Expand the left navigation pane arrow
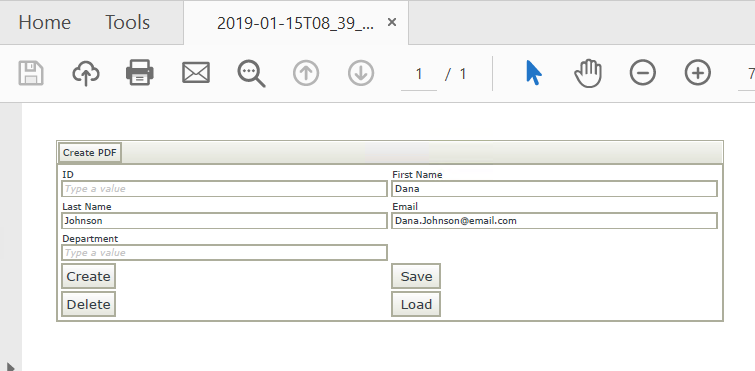The height and width of the screenshot is (371, 755). click(x=11, y=367)
